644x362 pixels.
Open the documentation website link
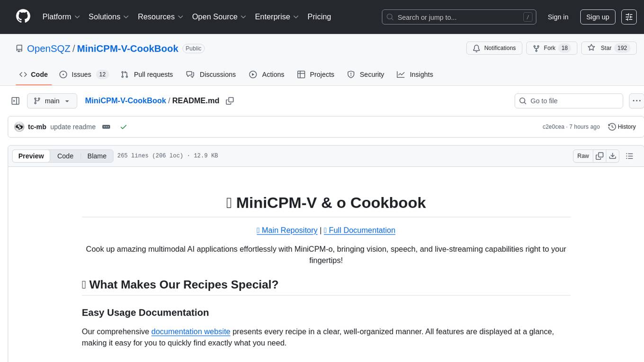[x=191, y=332]
